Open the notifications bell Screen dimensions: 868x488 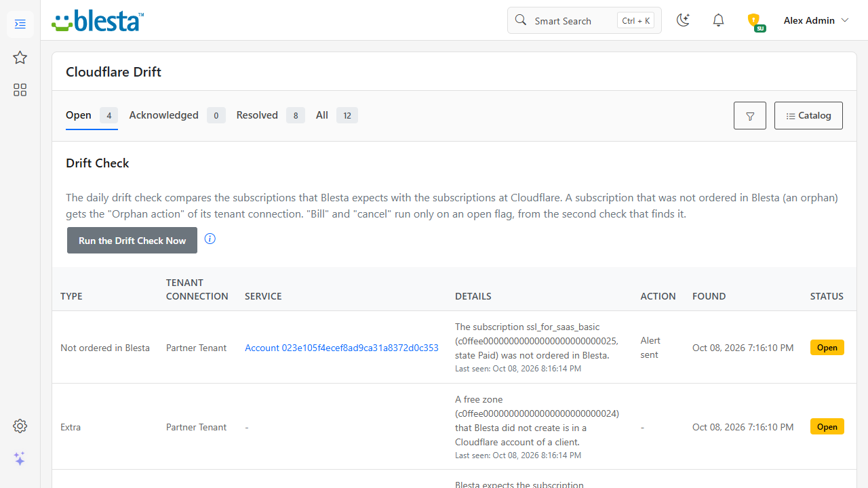pyautogui.click(x=719, y=20)
